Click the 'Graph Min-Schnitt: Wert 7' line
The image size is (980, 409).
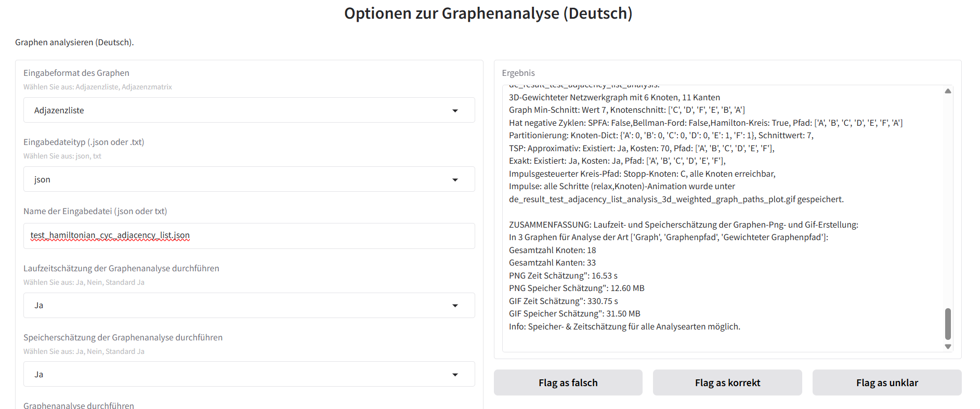click(x=627, y=110)
